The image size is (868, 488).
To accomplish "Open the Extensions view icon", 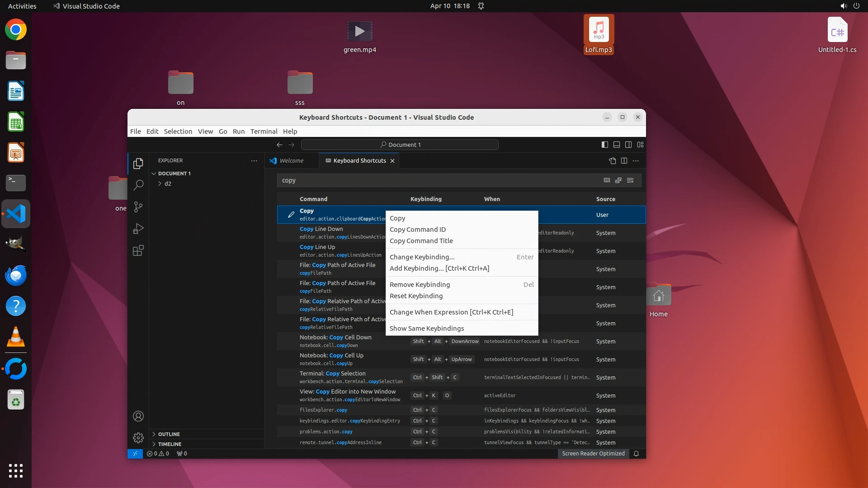I will coord(138,251).
